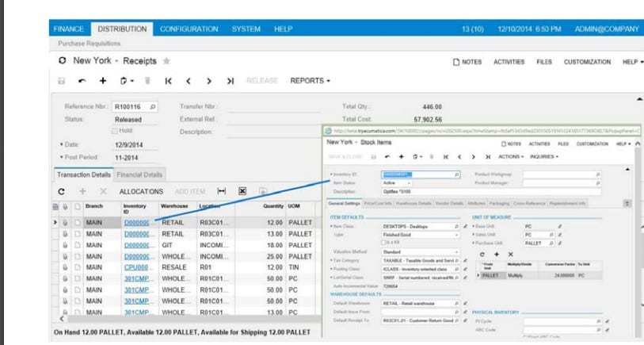Go to the last receipt record
Screen dimensions: 644x345
click(x=230, y=81)
